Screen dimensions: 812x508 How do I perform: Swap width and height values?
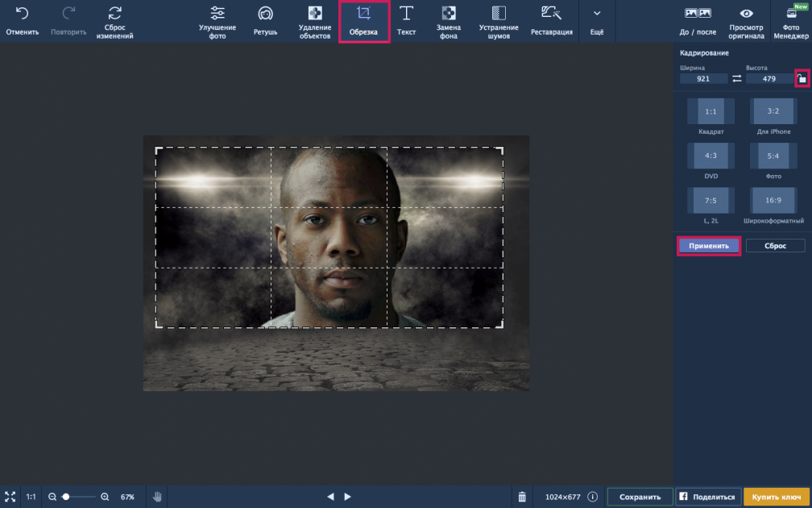point(736,79)
